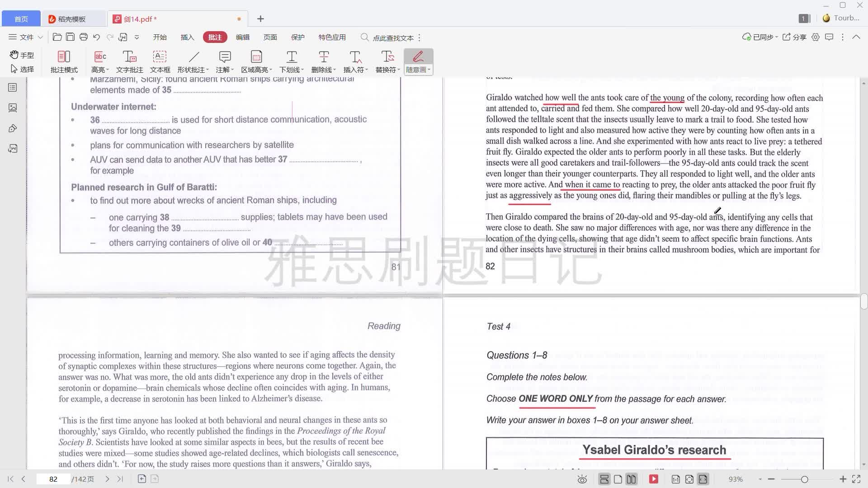Expand the 文件 menu arrow
This screenshot has width=868, height=488.
pyautogui.click(x=40, y=37)
